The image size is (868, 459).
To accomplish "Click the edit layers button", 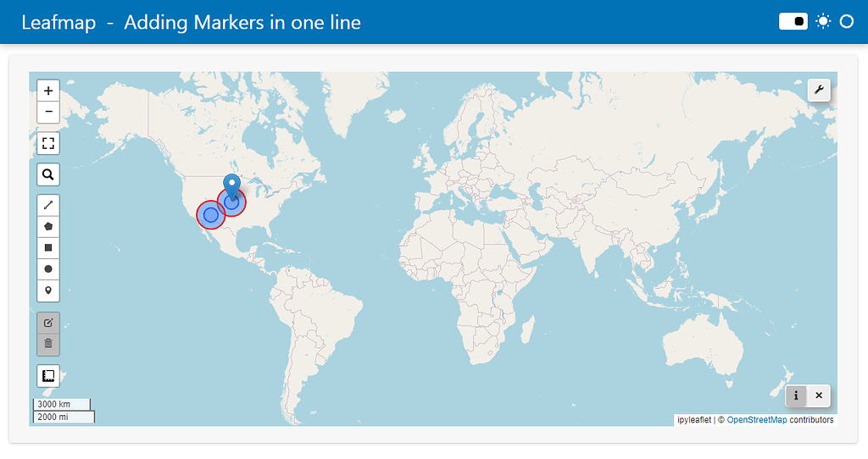I will (48, 323).
